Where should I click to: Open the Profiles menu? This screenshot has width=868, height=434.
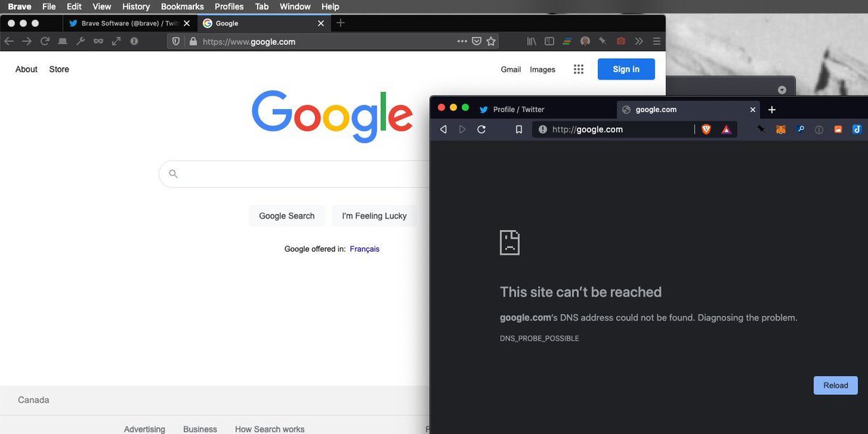pyautogui.click(x=229, y=7)
